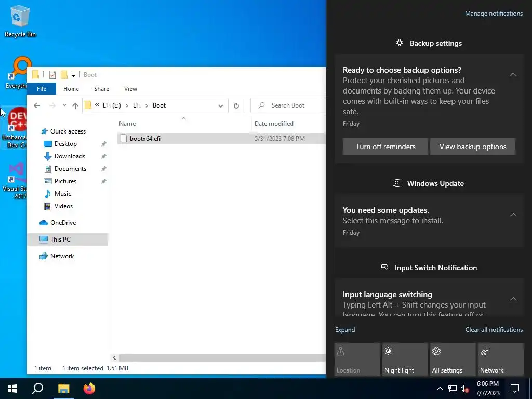
Task: Collapse the Input language switching notification chevron
Action: [513, 299]
